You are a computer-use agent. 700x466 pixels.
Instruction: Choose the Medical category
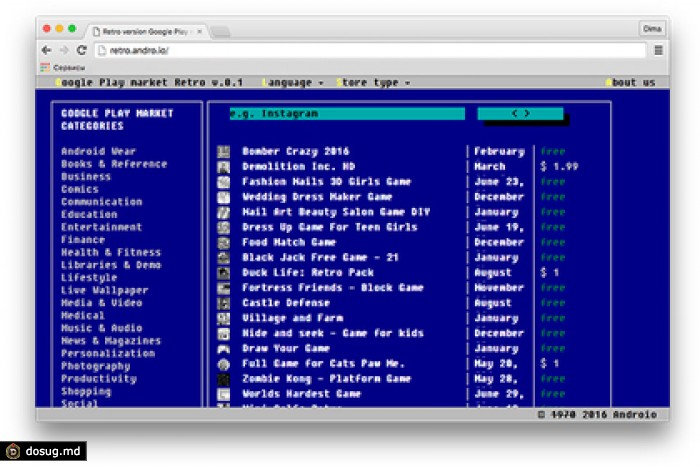(83, 315)
